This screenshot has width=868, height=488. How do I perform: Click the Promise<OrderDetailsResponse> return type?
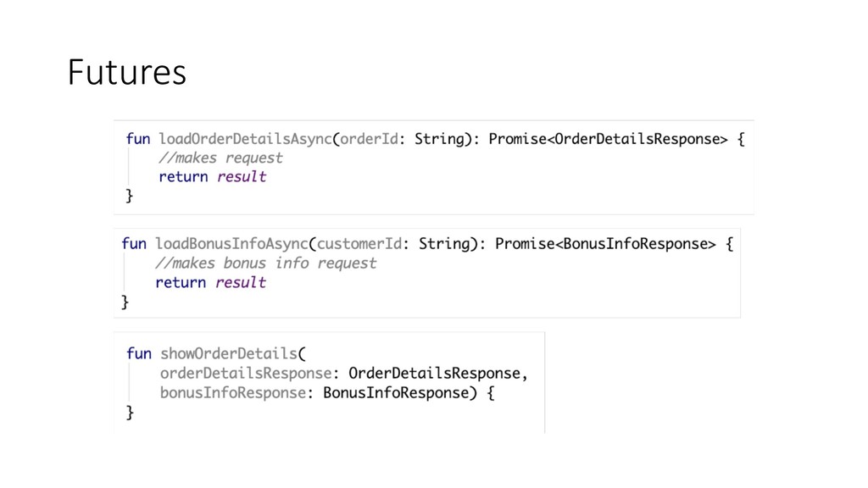pos(608,139)
